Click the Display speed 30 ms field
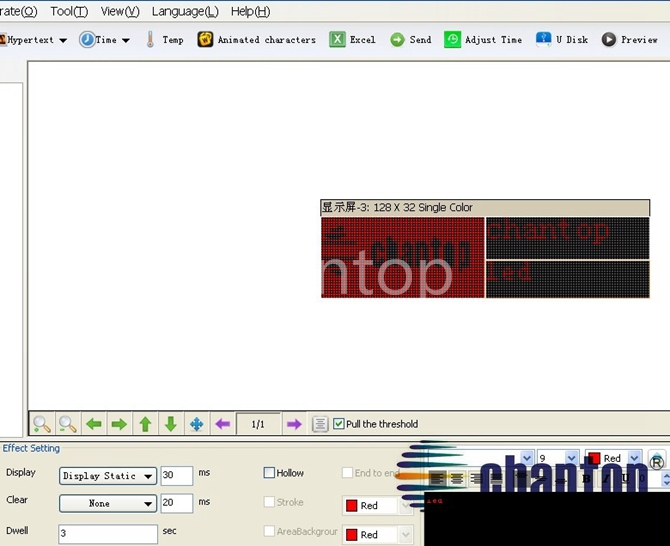The image size is (670, 546). point(177,476)
